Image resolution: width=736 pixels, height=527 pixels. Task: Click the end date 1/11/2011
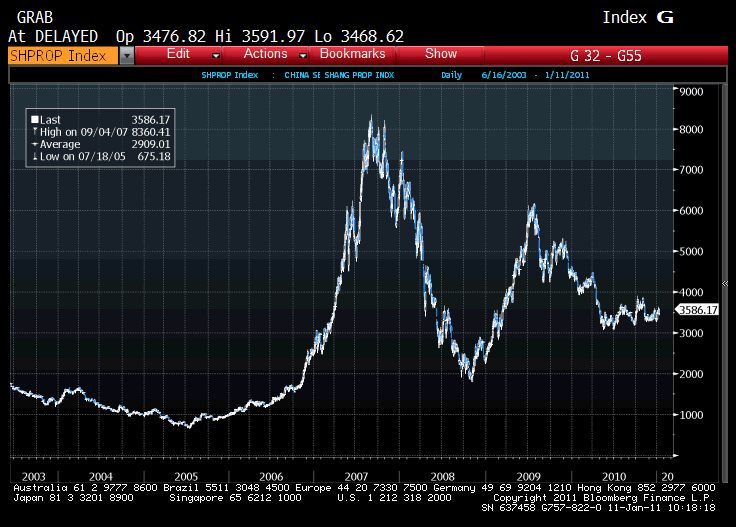click(567, 75)
